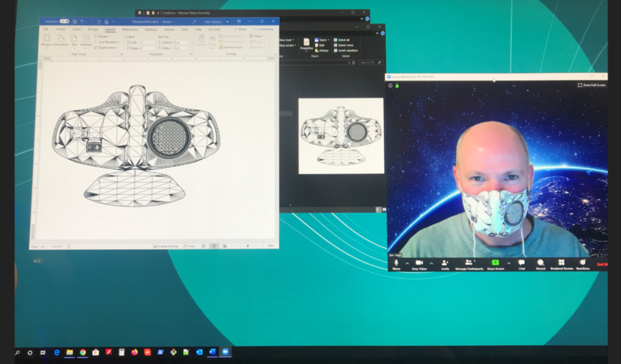621x364 pixels.
Task: Open the Margins dropdown in Page Setup
Action: [x=47, y=41]
